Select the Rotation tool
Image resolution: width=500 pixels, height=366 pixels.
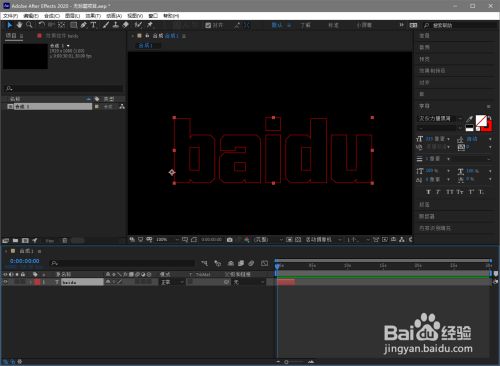[x=41, y=25]
